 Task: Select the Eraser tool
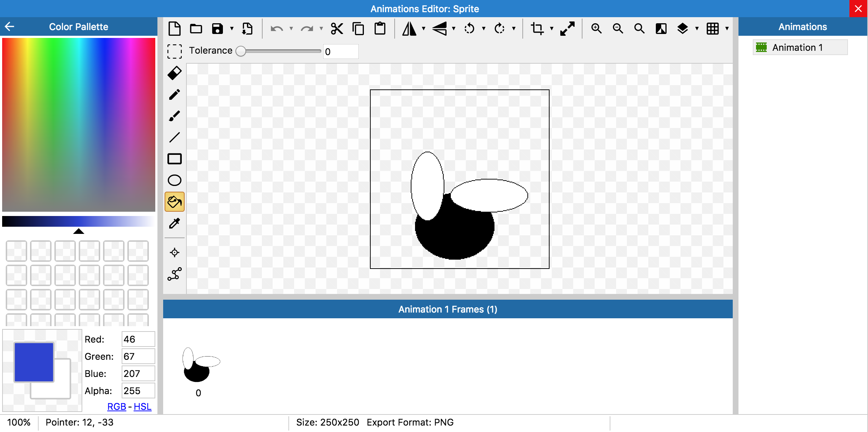pos(174,73)
